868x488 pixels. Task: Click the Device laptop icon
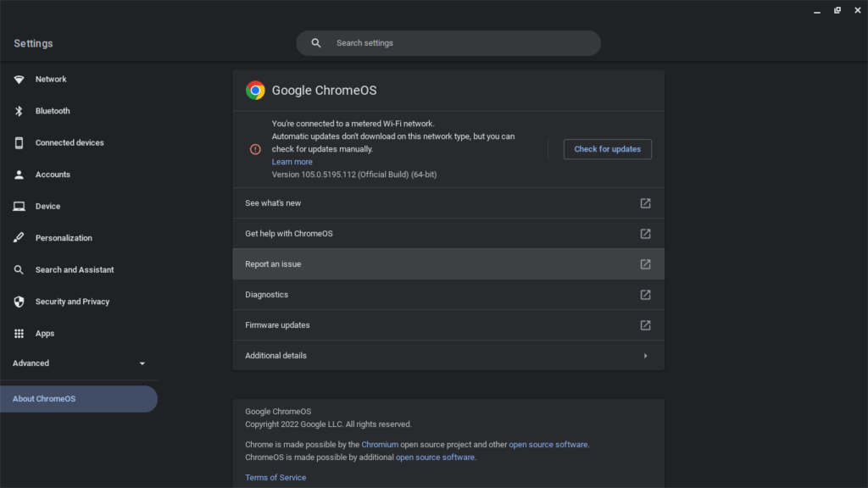(19, 207)
